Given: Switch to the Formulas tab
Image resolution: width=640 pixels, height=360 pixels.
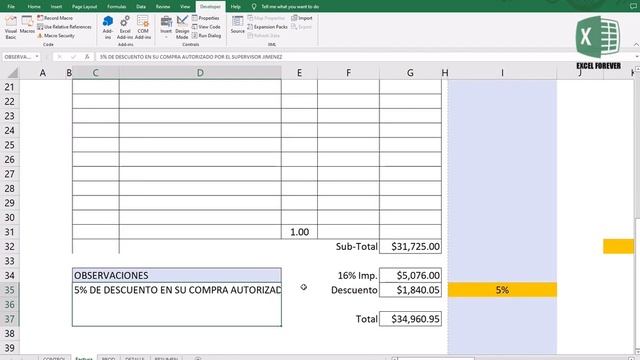Looking at the screenshot, I should tap(116, 7).
